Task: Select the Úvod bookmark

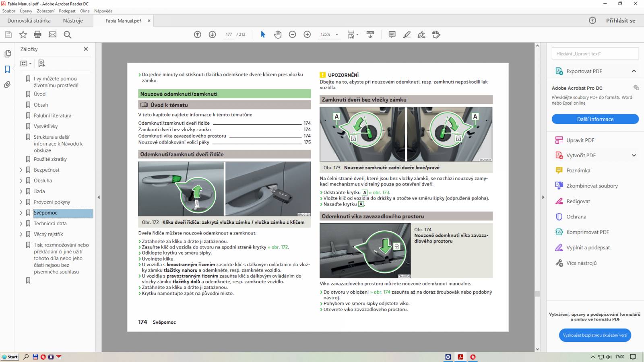Action: pyautogui.click(x=39, y=94)
